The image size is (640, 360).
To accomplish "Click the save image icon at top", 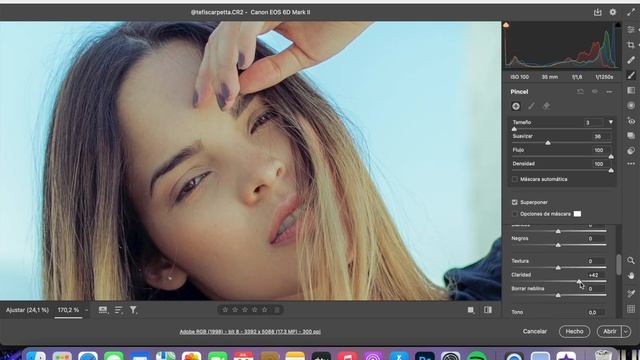I will (598, 12).
